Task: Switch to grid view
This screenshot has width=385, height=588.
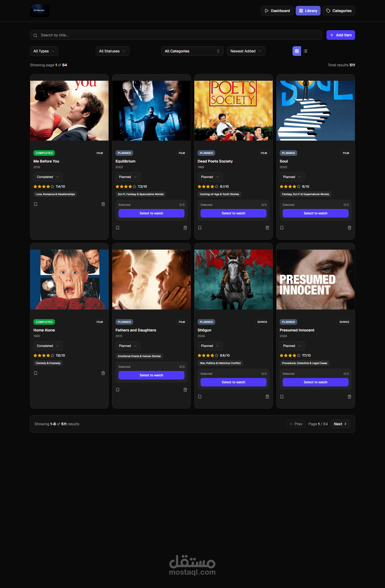Action: (297, 51)
